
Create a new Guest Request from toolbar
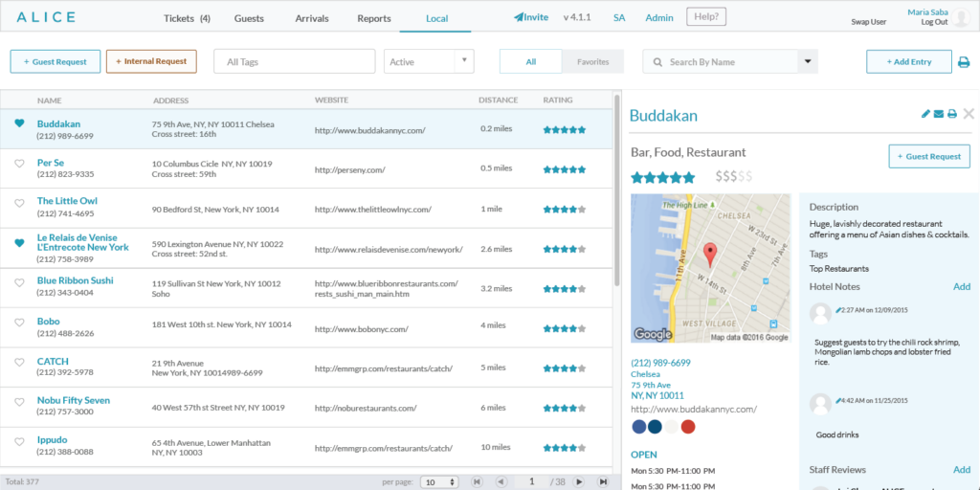point(55,62)
